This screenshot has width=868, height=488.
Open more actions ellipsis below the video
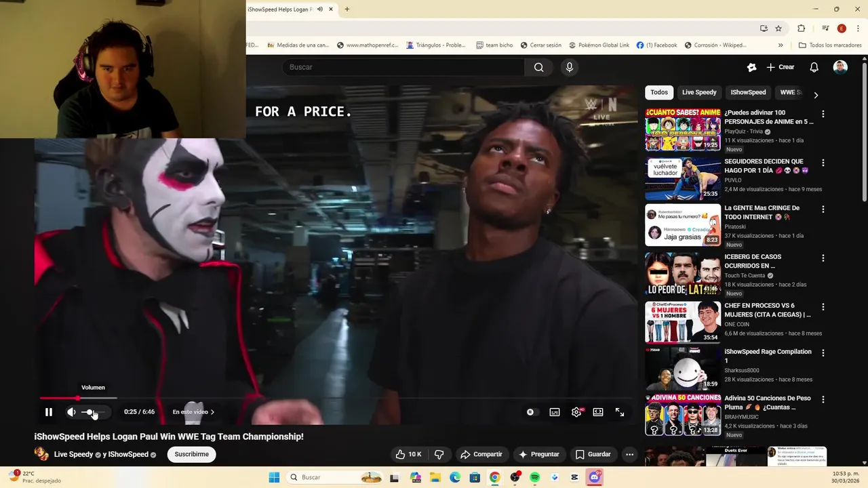[630, 454]
